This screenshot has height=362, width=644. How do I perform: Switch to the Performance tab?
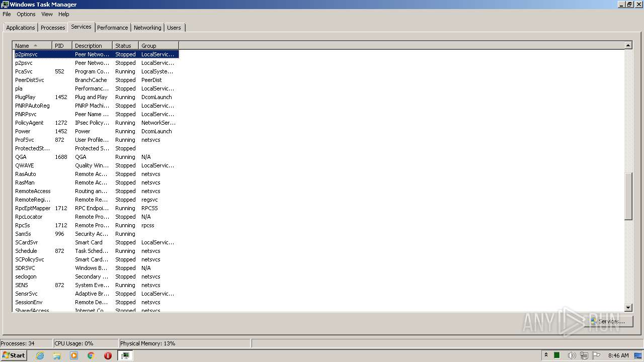tap(113, 28)
